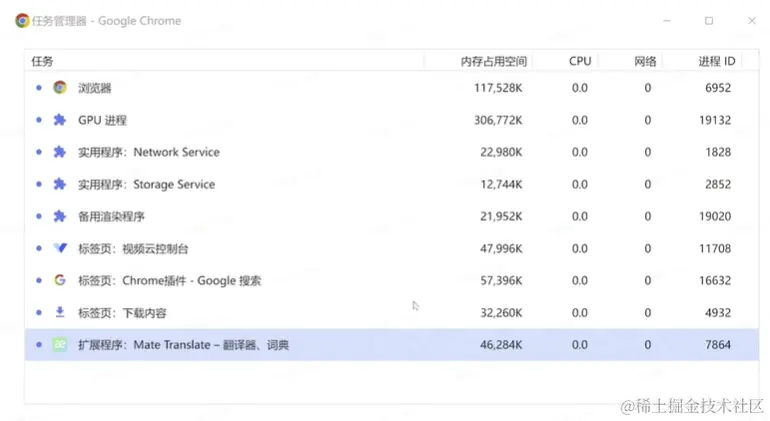The width and height of the screenshot is (770, 421).
Task: Sort processes by the CPU column header
Action: click(580, 61)
